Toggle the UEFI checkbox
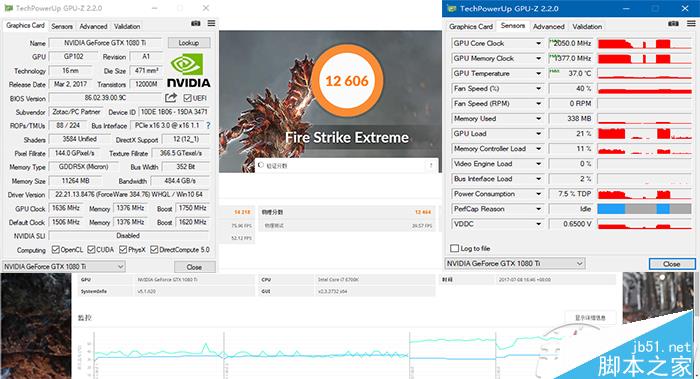This screenshot has height=379, width=700. click(187, 98)
